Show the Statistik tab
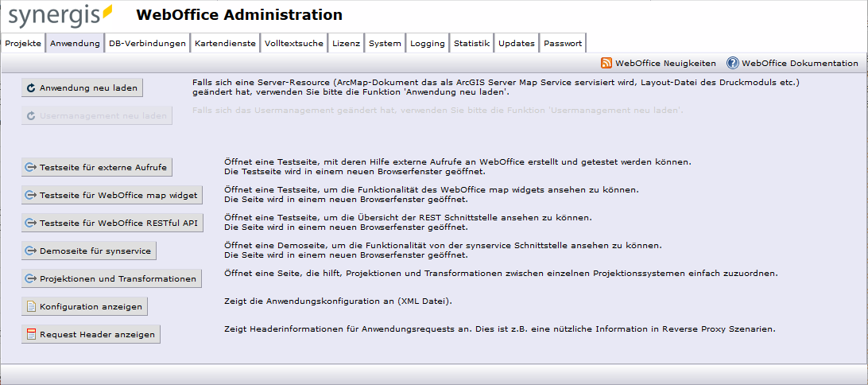 [471, 43]
